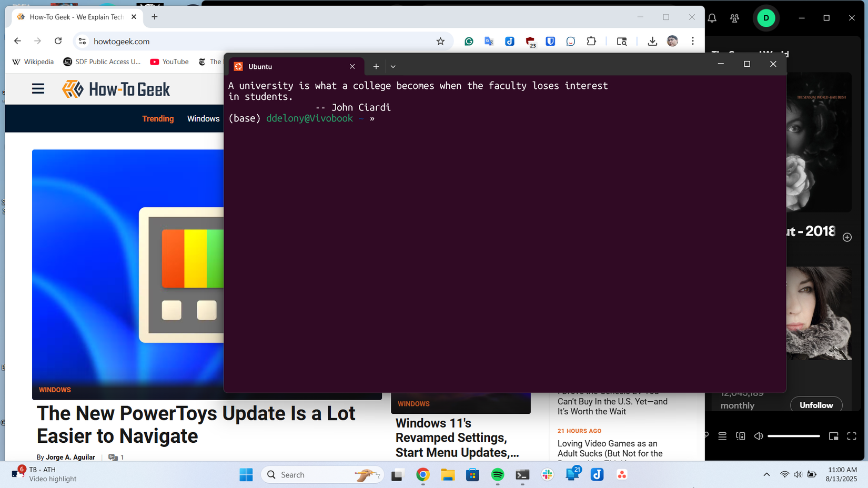The width and height of the screenshot is (868, 488).
Task: Open the new terminal tab dropdown
Action: [x=393, y=66]
